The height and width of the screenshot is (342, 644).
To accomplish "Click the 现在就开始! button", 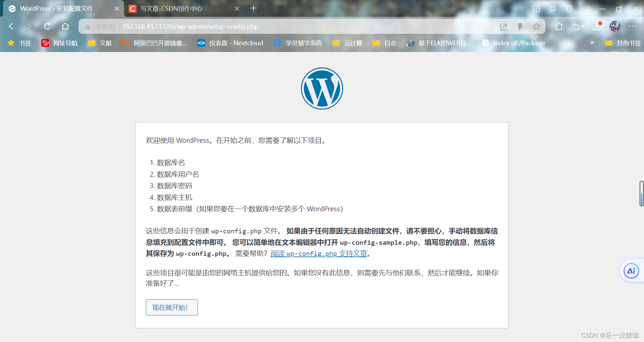I will click(x=171, y=307).
